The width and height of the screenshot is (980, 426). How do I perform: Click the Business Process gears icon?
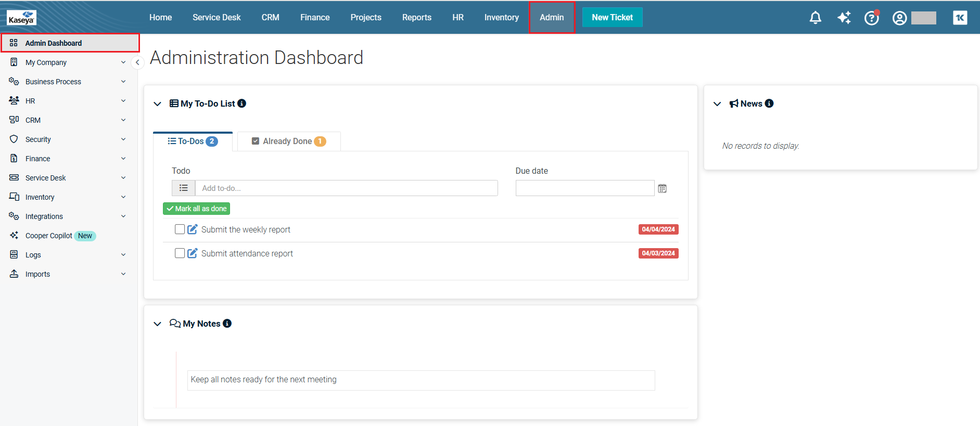14,82
